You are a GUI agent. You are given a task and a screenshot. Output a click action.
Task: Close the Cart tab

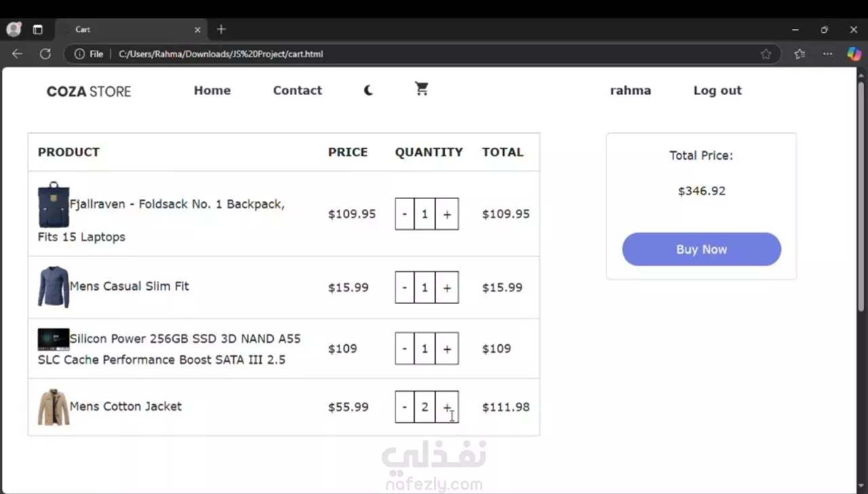coord(197,29)
